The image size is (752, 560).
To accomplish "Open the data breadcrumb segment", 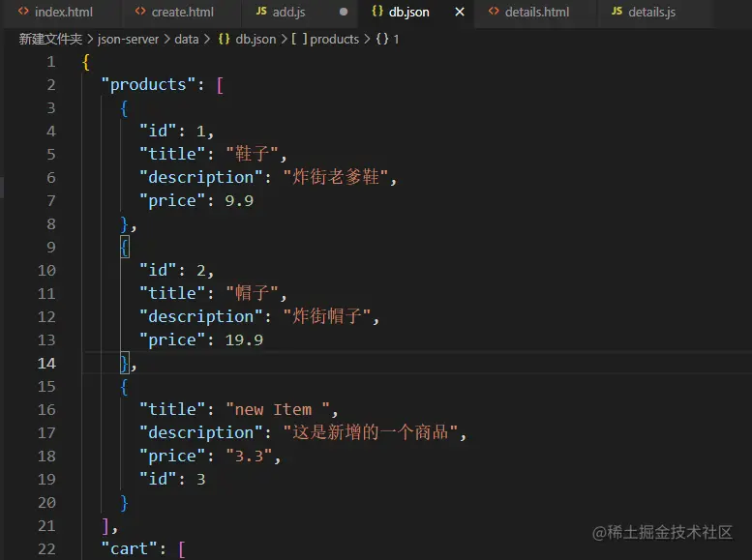I will tap(187, 39).
